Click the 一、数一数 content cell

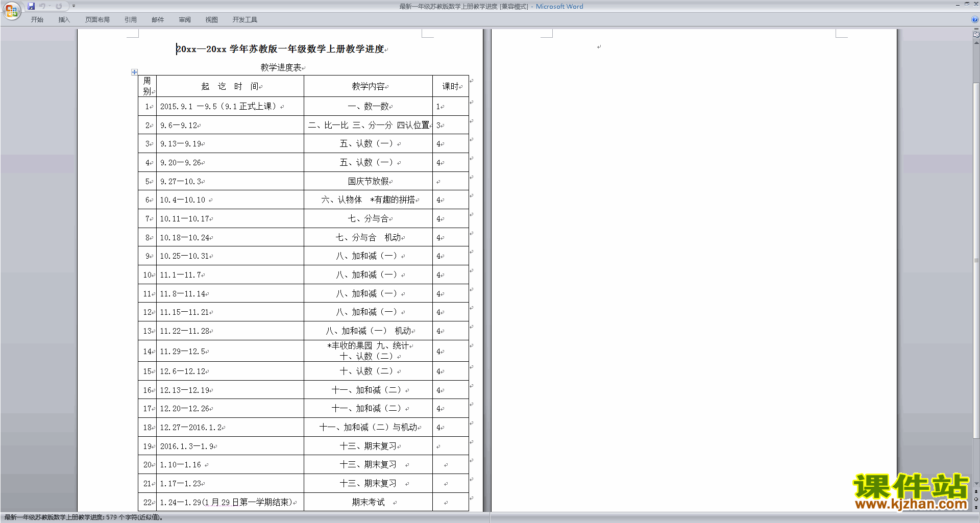[368, 106]
